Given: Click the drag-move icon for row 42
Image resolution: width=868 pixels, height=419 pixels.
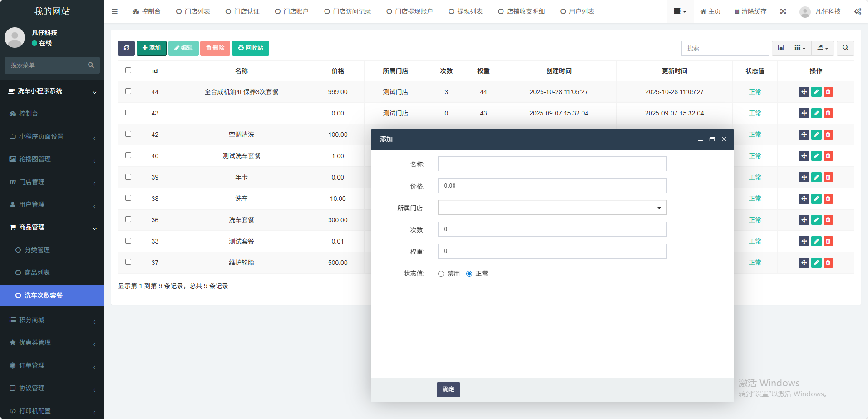Looking at the screenshot, I should tap(804, 135).
